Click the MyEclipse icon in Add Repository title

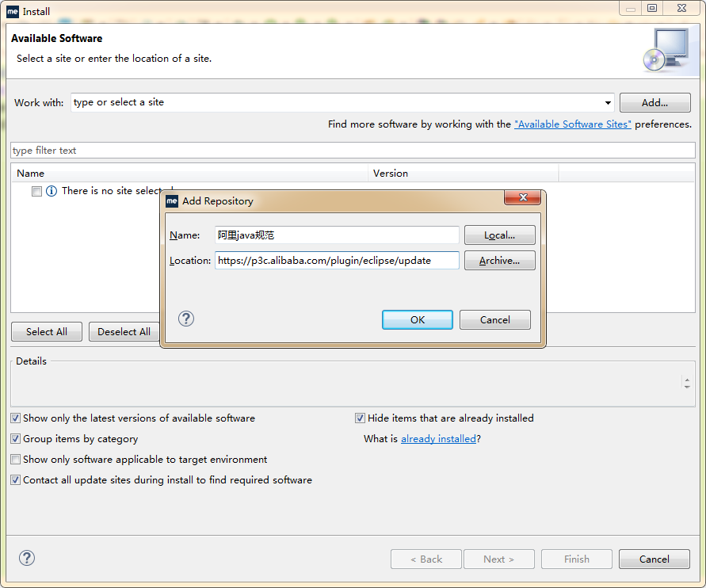(x=172, y=200)
